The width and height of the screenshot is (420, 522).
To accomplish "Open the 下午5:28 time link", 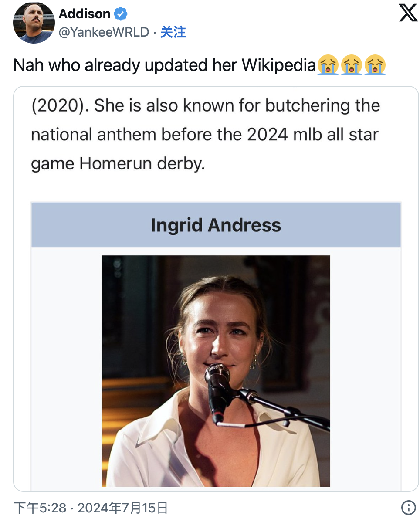I will (x=40, y=508).
